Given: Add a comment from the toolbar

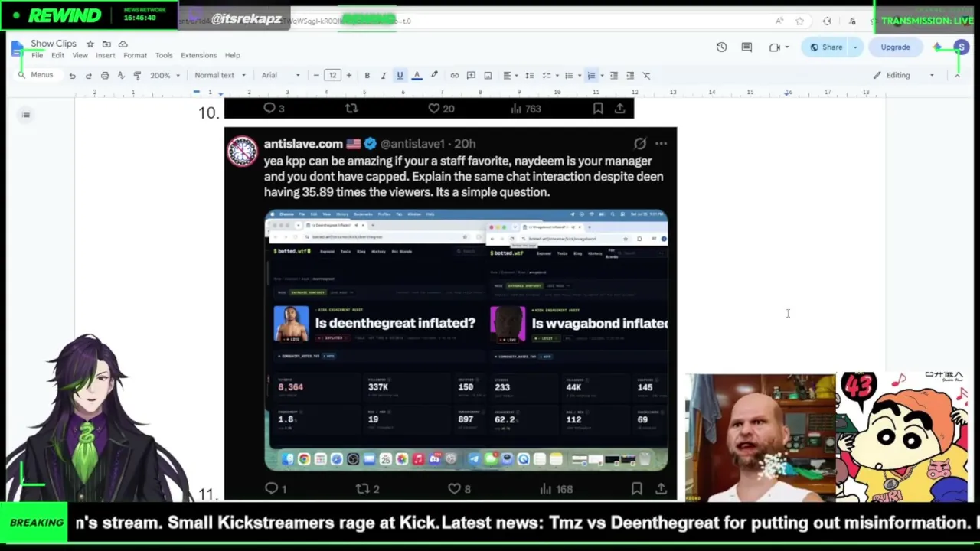Looking at the screenshot, I should [471, 76].
